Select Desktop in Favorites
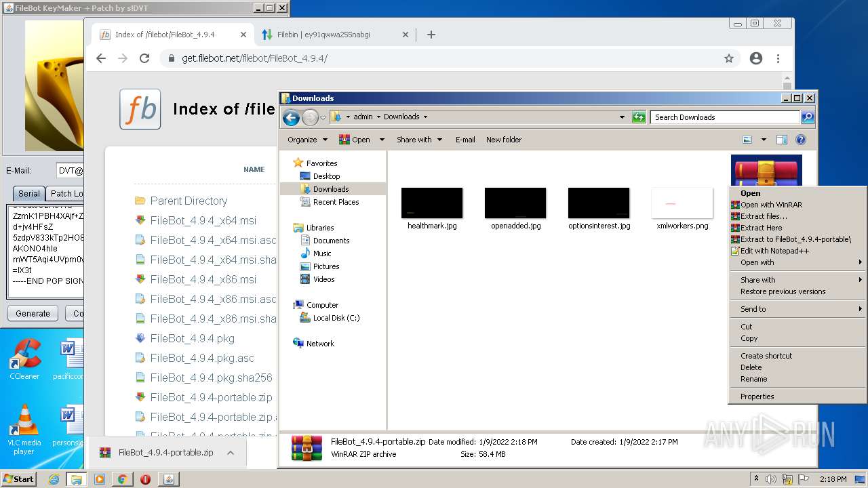The height and width of the screenshot is (488, 868). click(326, 176)
